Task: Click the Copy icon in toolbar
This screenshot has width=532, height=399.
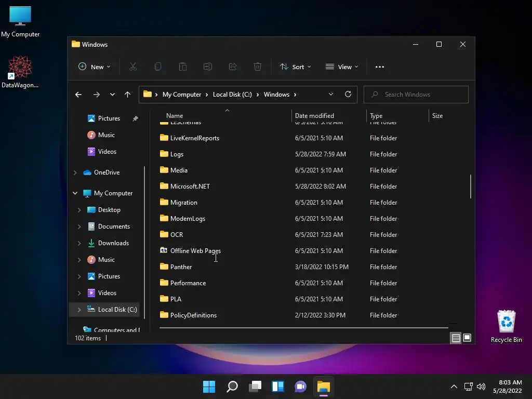Action: click(x=158, y=67)
